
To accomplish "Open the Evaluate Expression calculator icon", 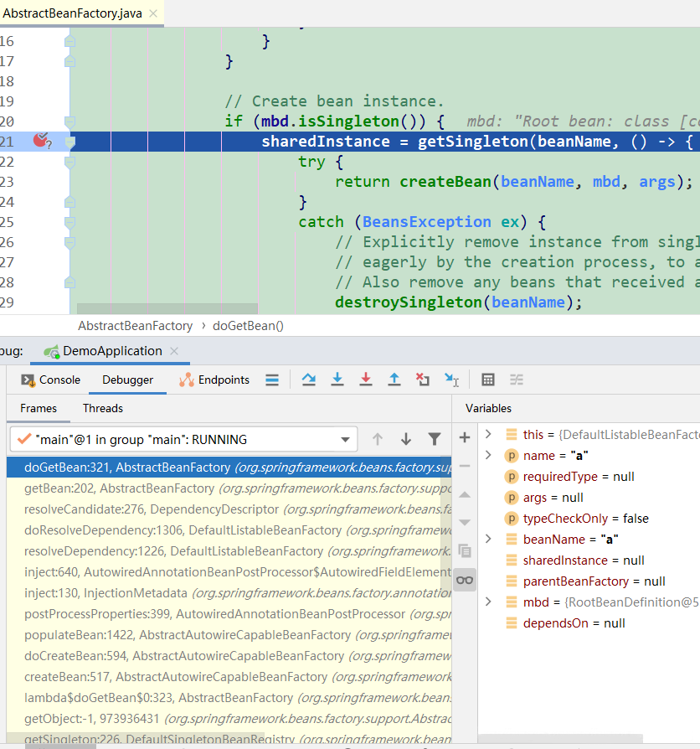I will point(487,380).
